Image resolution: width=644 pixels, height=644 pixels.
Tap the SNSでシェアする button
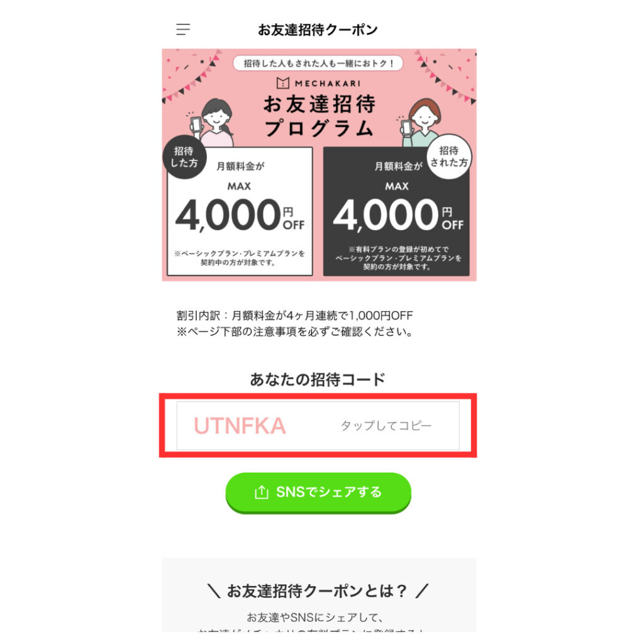(x=318, y=492)
